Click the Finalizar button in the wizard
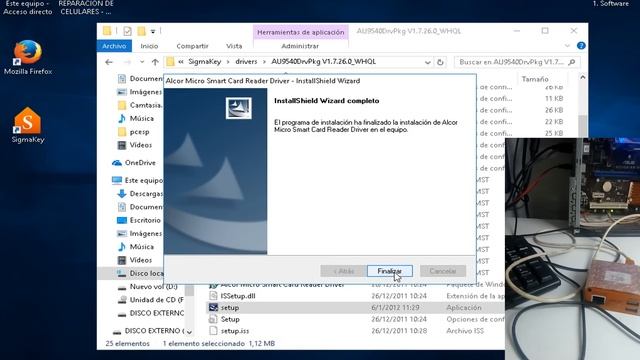640x360 pixels. pos(389,271)
